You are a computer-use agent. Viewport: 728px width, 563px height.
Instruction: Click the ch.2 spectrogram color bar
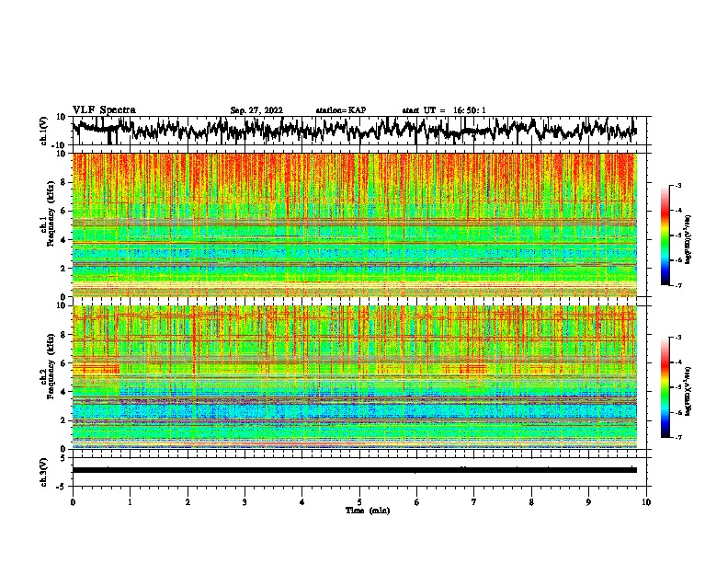[665, 387]
